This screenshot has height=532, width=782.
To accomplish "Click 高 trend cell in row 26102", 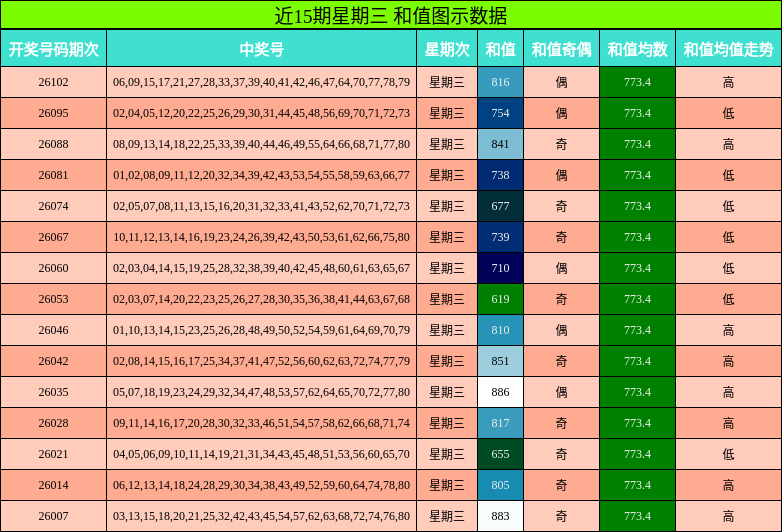I will pyautogui.click(x=728, y=82).
